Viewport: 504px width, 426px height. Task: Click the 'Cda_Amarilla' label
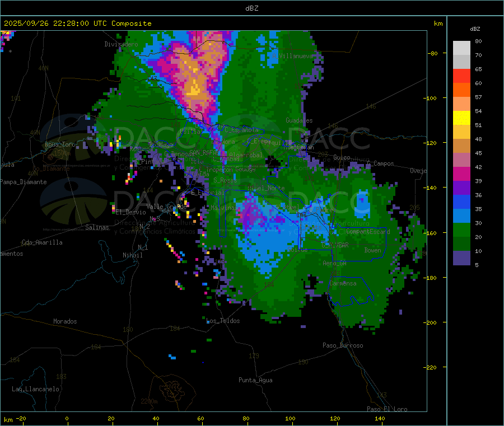pyautogui.click(x=42, y=242)
